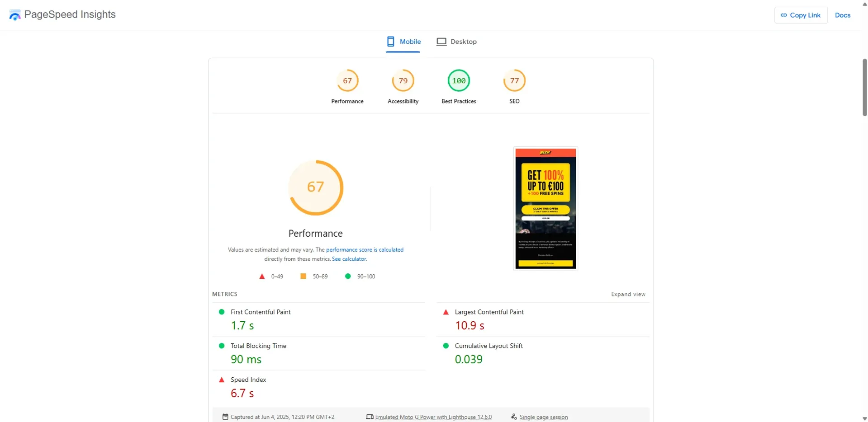Click the device icon beside Emulated Moto G Power
The image size is (868, 422).
coord(370,417)
